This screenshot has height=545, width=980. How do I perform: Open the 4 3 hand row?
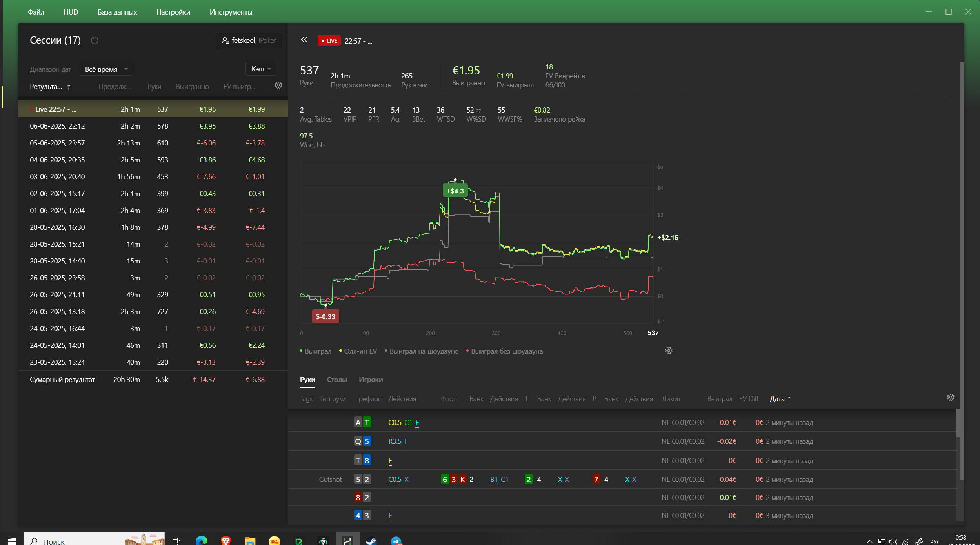622,515
